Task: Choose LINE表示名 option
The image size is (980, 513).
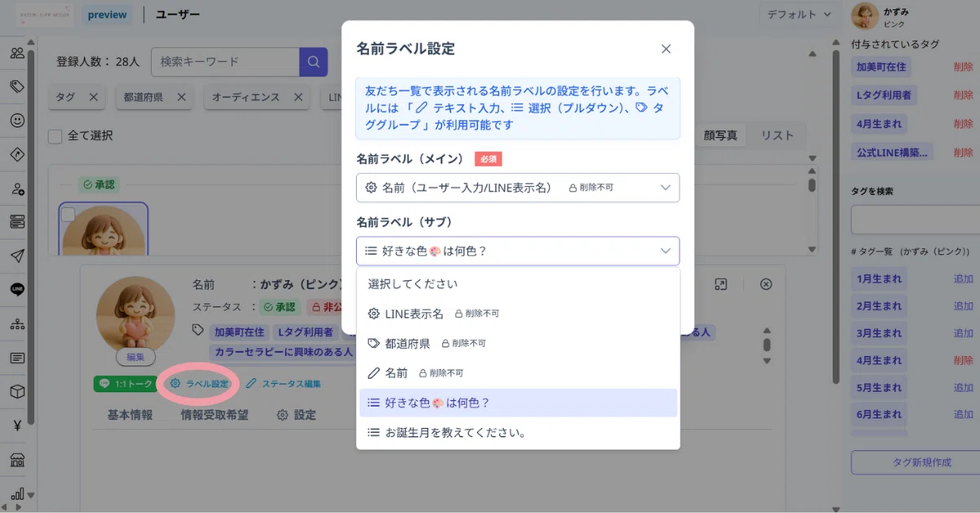Action: (x=518, y=314)
